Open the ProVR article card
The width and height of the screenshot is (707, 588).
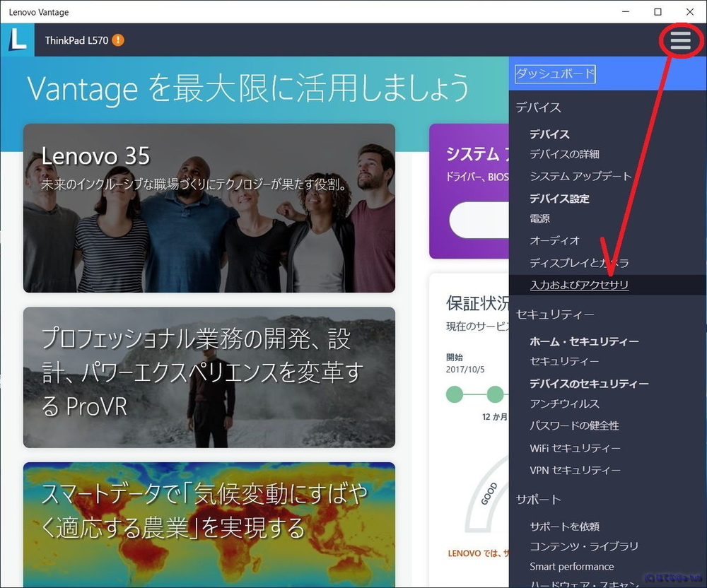click(209, 377)
